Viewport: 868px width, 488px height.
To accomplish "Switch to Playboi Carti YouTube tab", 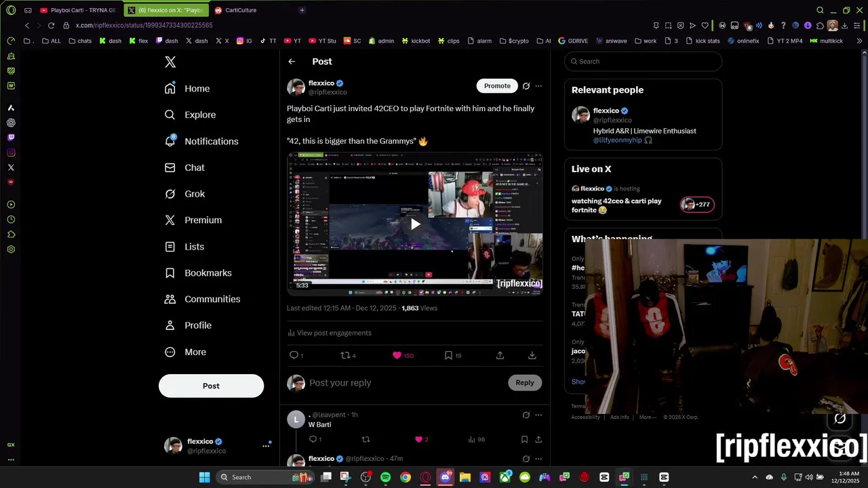I will 79,10.
